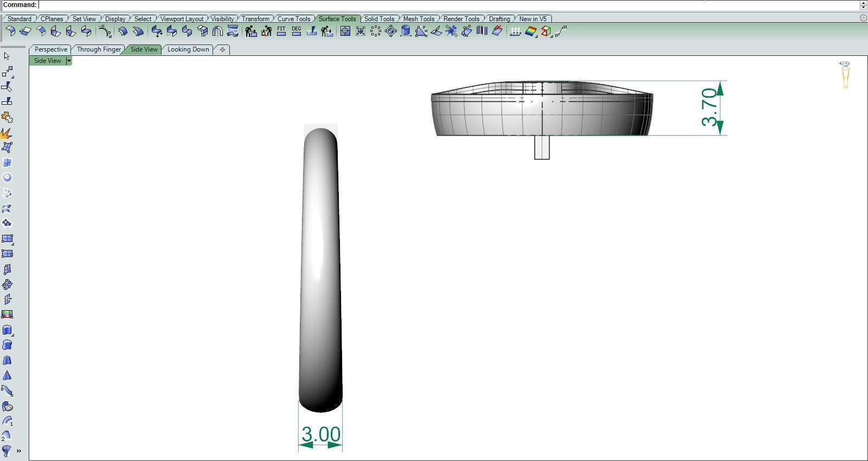Switch to the Select toolbar tab

[143, 18]
